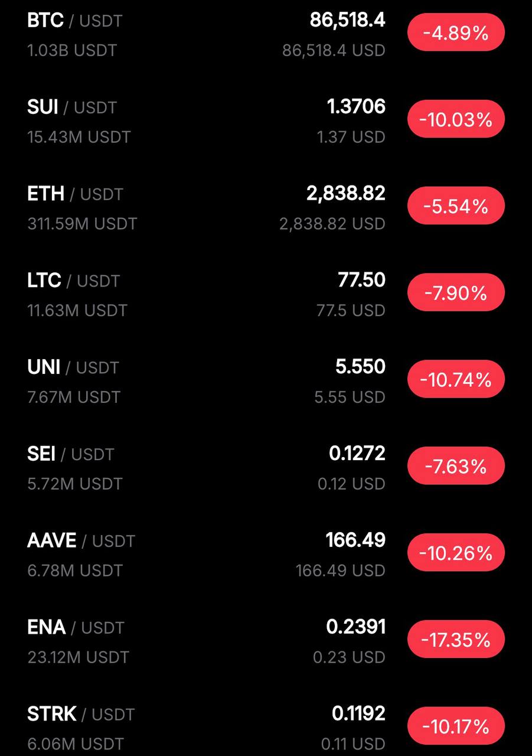Open the BTC / USDT trading pair
Image resolution: width=532 pixels, height=756 pixels.
(75, 21)
